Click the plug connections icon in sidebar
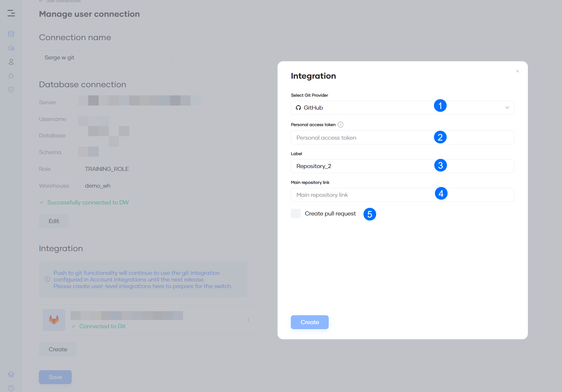 11,76
